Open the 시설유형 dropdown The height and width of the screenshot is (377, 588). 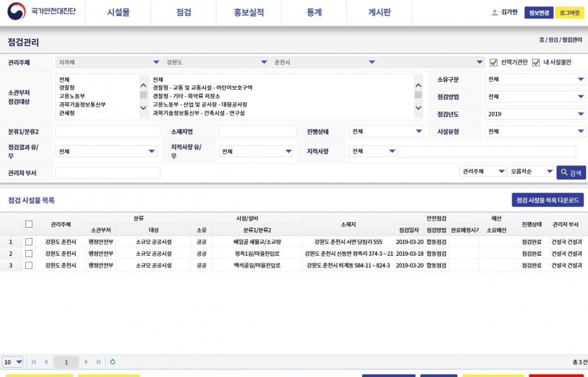click(x=535, y=131)
